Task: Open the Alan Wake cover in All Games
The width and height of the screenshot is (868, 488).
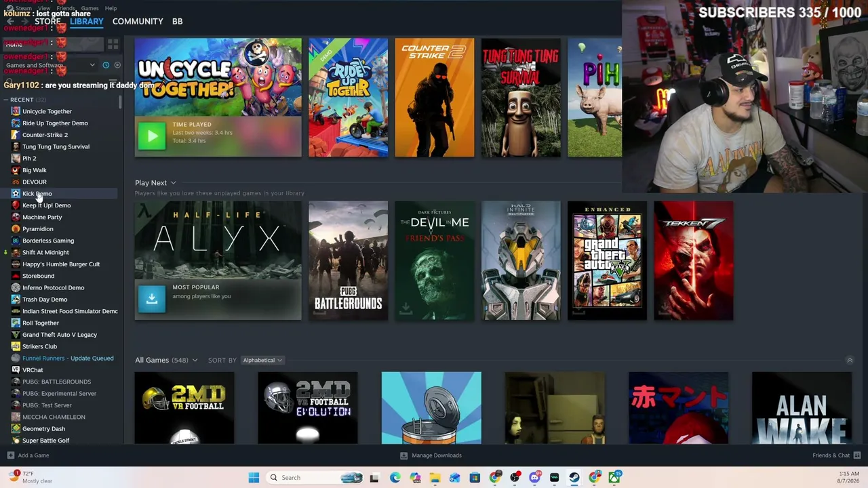Action: 802,408
